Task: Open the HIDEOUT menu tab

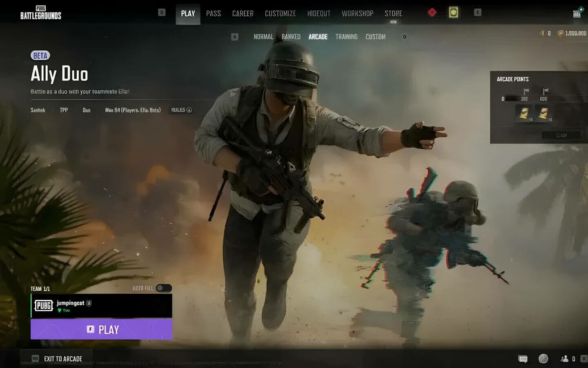Action: [x=319, y=13]
